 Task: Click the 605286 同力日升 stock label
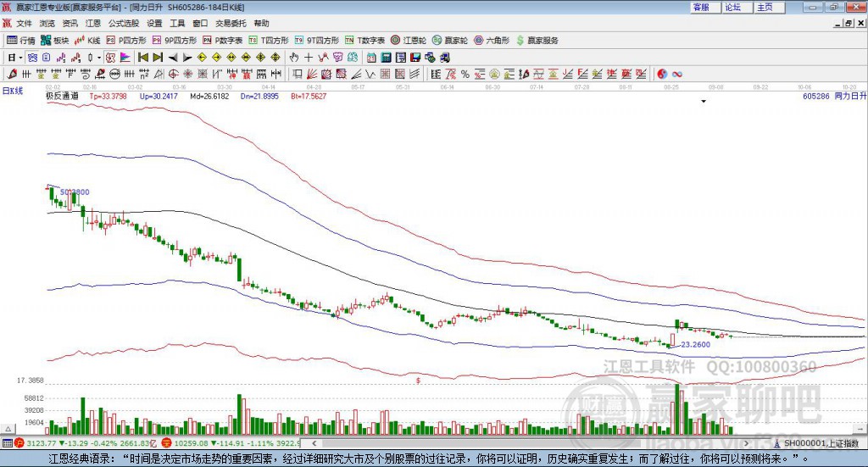pos(834,96)
